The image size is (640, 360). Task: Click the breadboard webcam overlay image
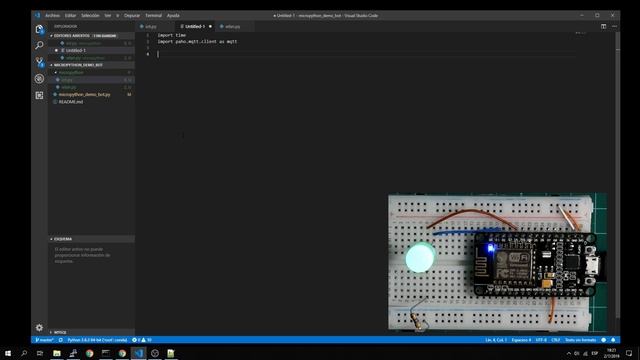click(497, 262)
